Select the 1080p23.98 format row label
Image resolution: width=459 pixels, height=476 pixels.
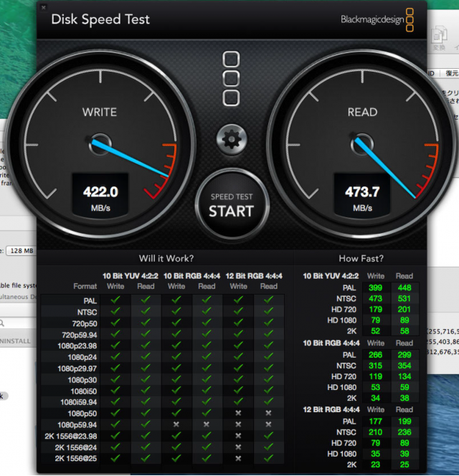coord(77,346)
